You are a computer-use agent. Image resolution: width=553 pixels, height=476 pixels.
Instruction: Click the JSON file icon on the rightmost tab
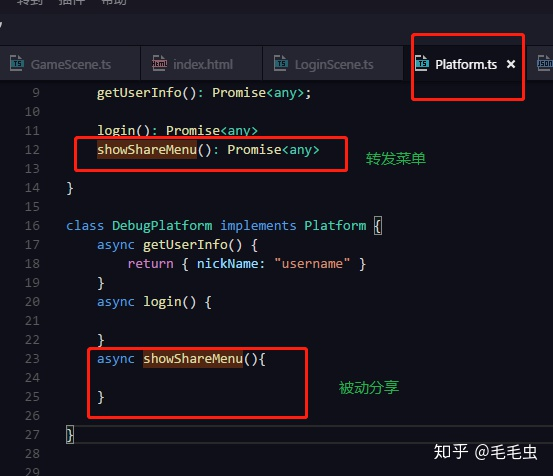click(545, 63)
